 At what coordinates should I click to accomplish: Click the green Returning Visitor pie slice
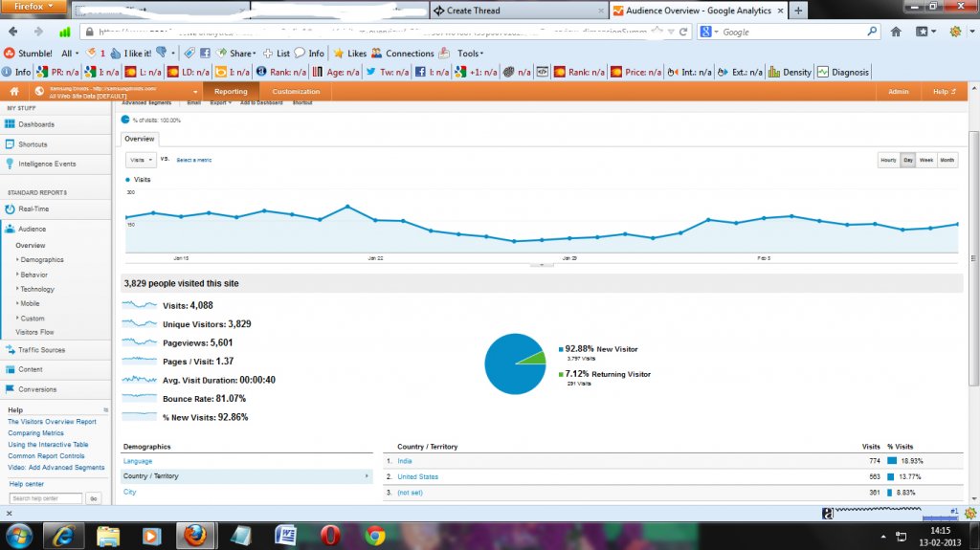click(x=535, y=358)
